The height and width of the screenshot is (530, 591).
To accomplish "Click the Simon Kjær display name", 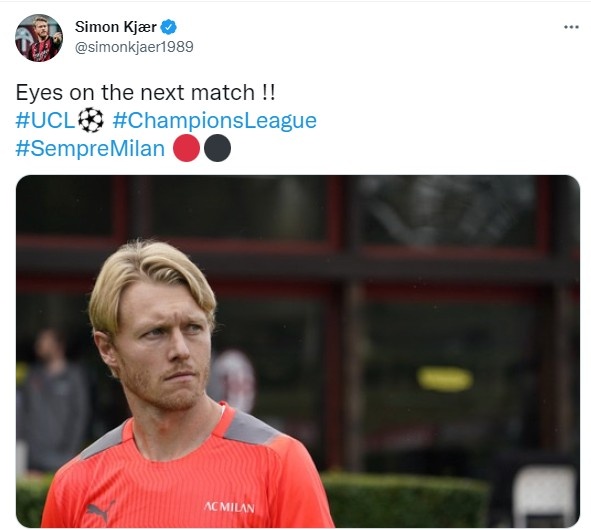I will pyautogui.click(x=116, y=27).
